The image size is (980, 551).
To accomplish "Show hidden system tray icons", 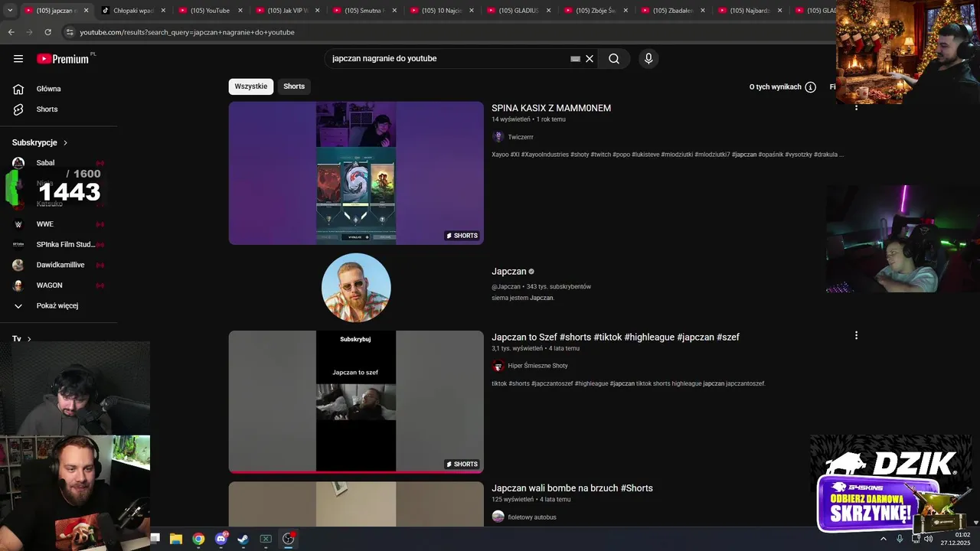I will [883, 539].
